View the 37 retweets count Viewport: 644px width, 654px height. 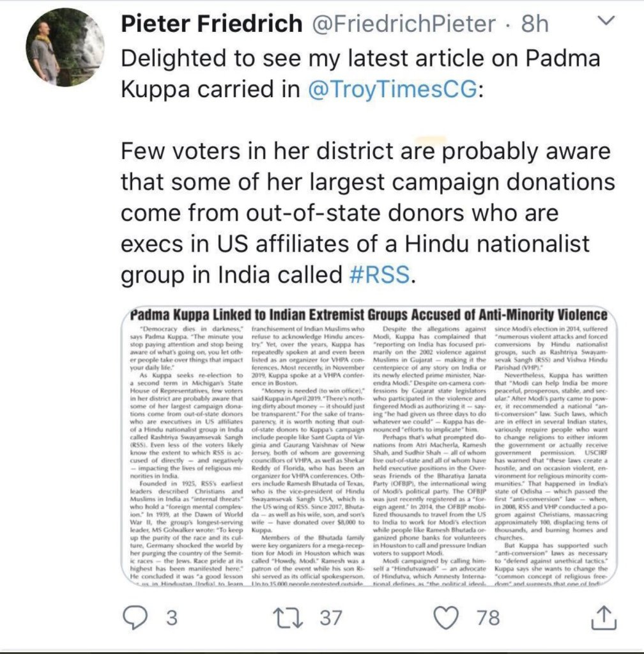point(332,618)
